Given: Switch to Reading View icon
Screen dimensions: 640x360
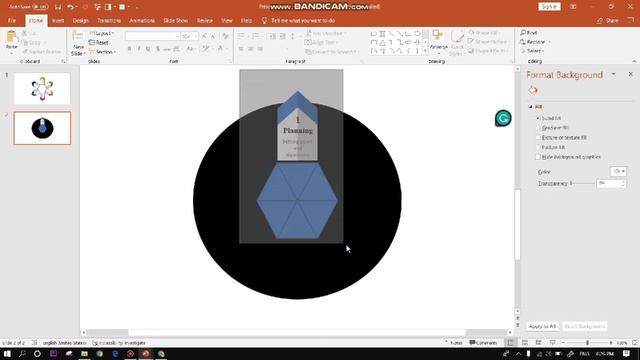Looking at the screenshot, I should click(539, 343).
